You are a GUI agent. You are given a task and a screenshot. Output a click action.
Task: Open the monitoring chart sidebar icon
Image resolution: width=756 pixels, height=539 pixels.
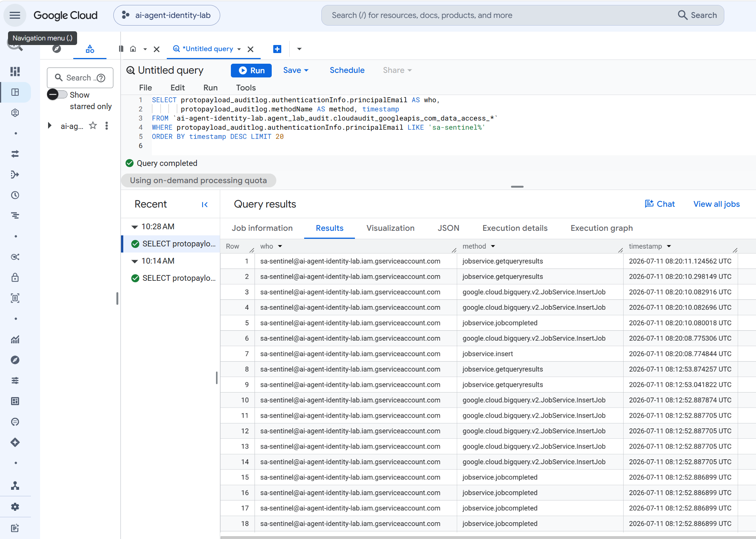pyautogui.click(x=15, y=339)
